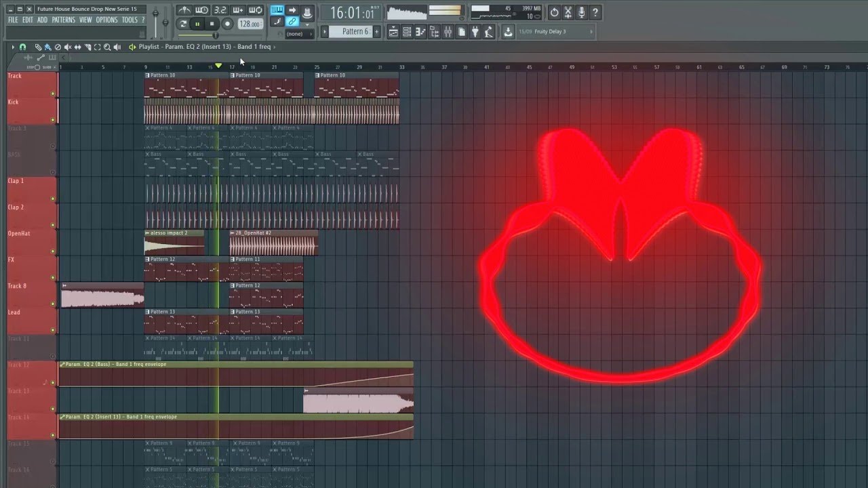Open the tempo tapper icon
The height and width of the screenshot is (488, 868).
click(x=489, y=31)
